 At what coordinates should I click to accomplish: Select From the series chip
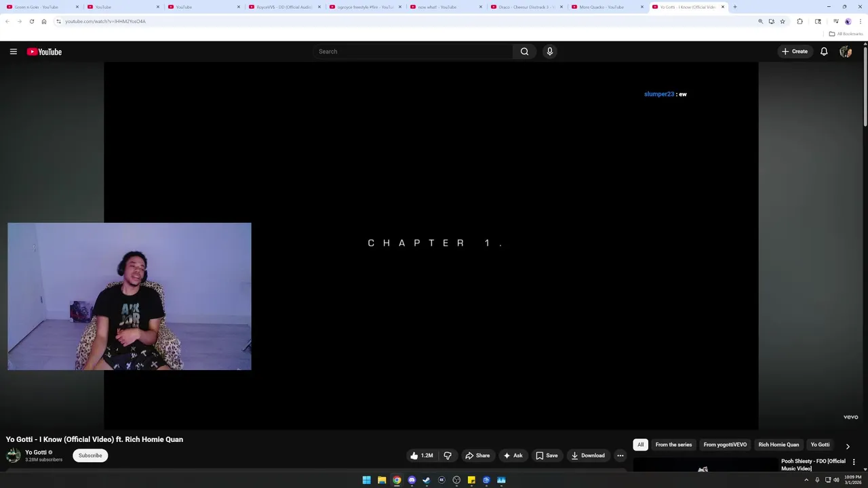click(x=673, y=445)
